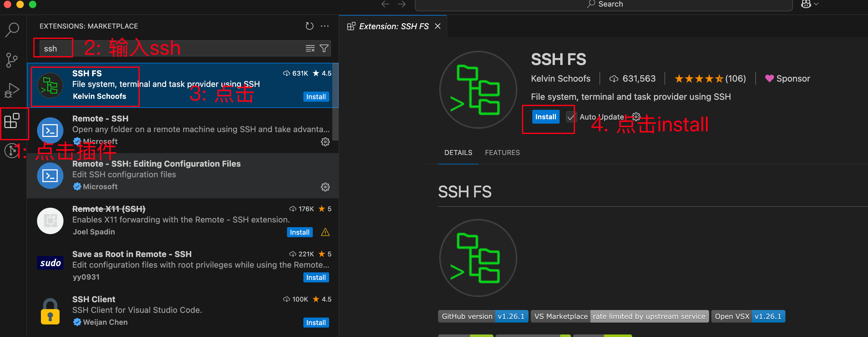Install the SSH Client extension
The image size is (868, 337).
[x=316, y=323]
